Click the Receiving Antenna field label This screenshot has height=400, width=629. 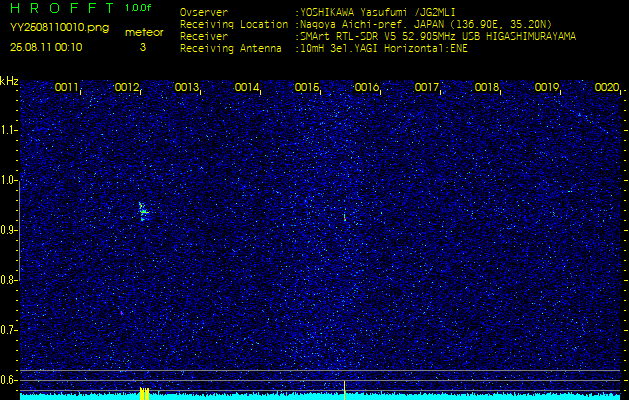(231, 49)
